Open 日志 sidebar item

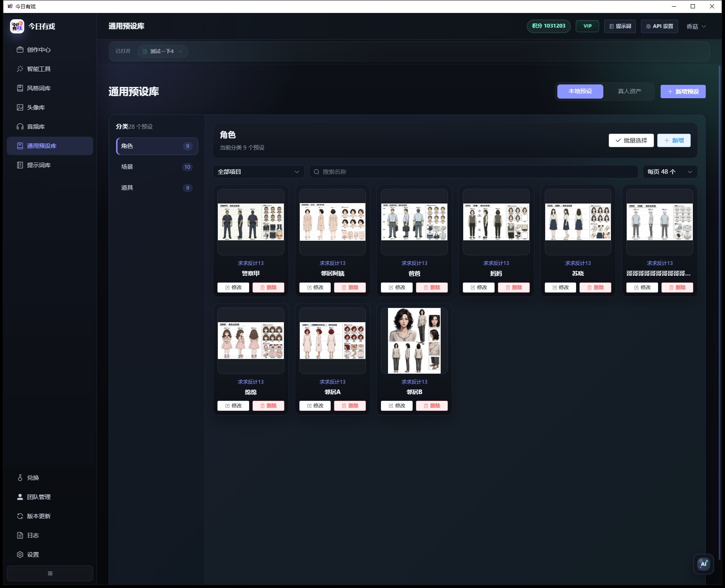[50, 535]
